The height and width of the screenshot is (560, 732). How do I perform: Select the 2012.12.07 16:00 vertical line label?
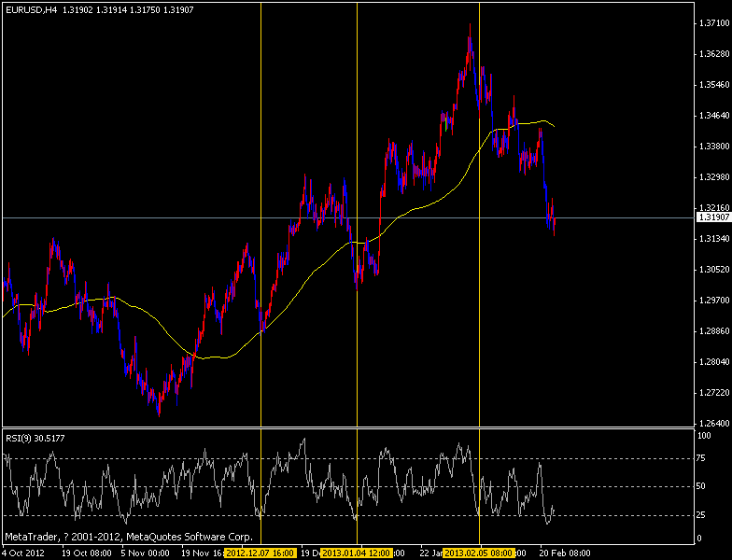(x=260, y=553)
